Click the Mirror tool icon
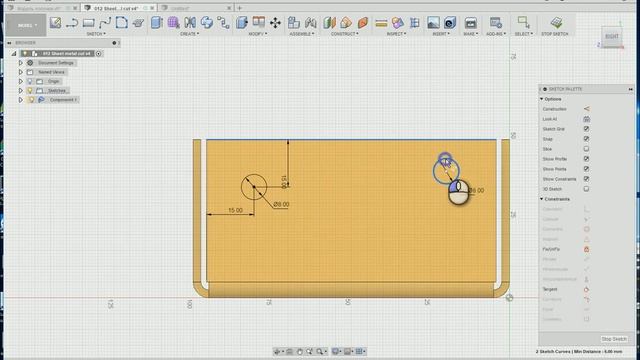Viewport: 640px width, 360px height. point(190,22)
